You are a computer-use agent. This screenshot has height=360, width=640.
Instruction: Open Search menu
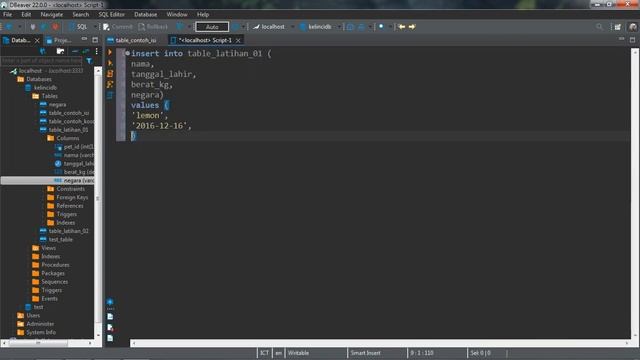pyautogui.click(x=81, y=14)
